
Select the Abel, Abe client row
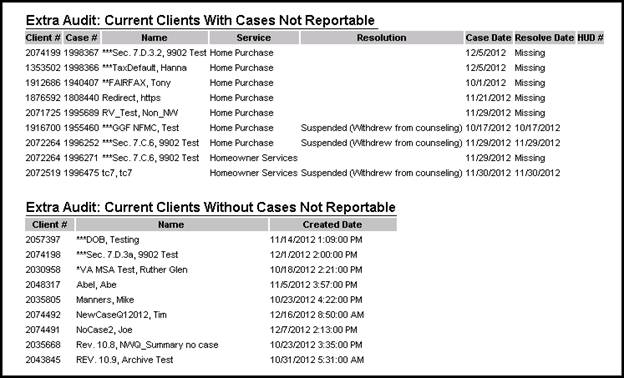coord(96,285)
